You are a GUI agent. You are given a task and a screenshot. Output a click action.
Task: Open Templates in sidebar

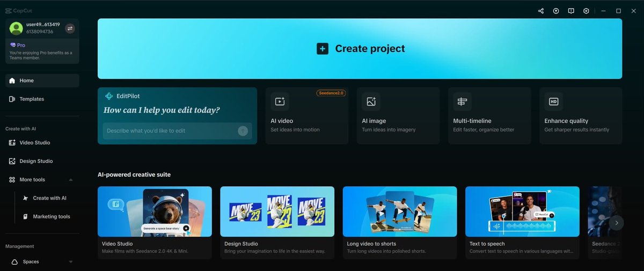pyautogui.click(x=42, y=99)
